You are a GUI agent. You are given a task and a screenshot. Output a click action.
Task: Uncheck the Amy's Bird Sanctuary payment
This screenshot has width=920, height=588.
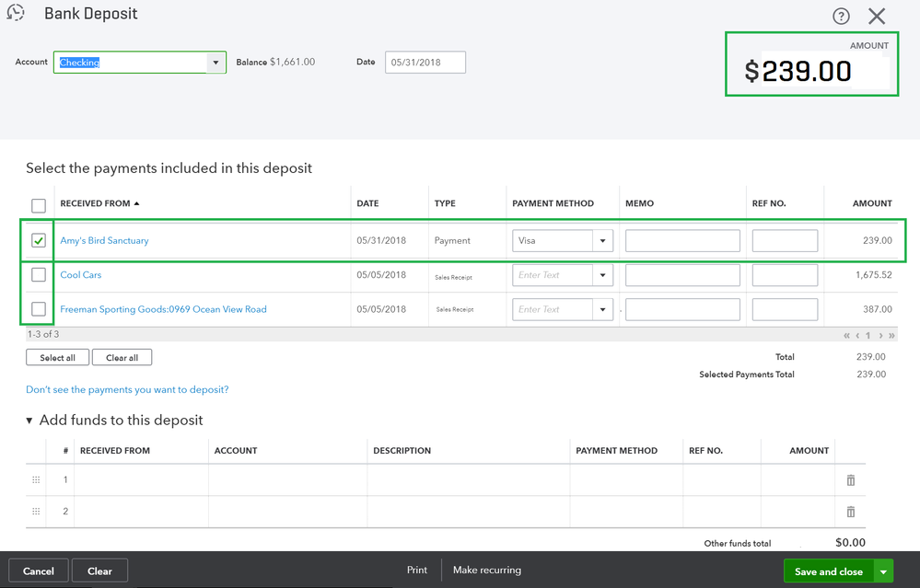point(39,240)
